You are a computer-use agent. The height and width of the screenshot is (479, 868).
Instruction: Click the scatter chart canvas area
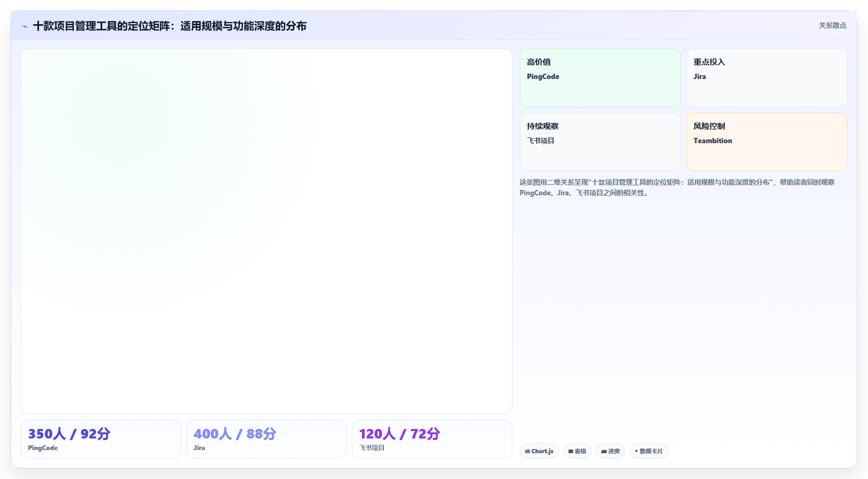click(267, 232)
